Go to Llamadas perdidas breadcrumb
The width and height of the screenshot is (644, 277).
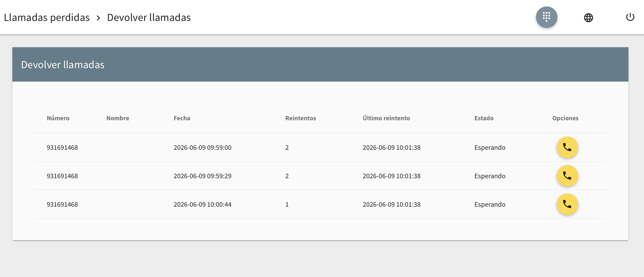(47, 17)
